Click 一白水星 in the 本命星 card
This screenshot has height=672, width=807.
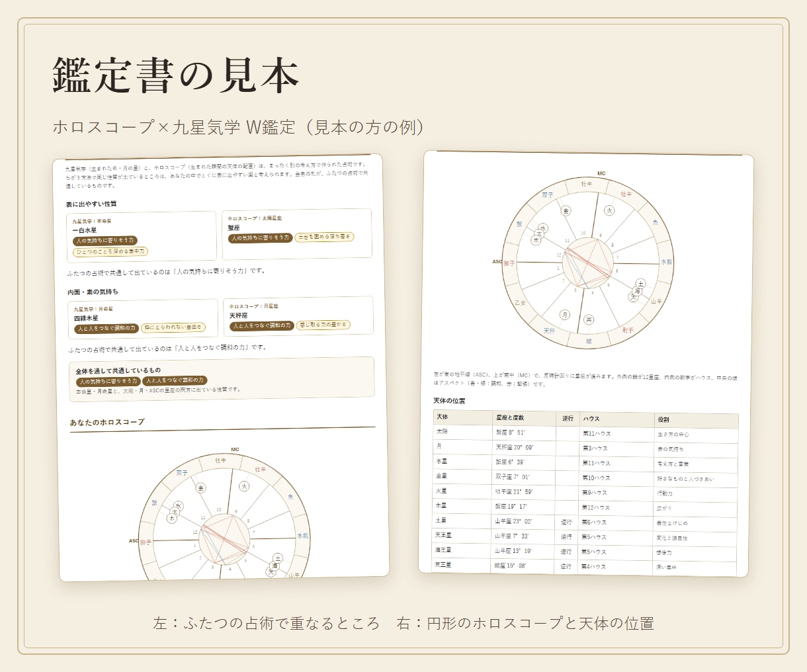pos(84,230)
